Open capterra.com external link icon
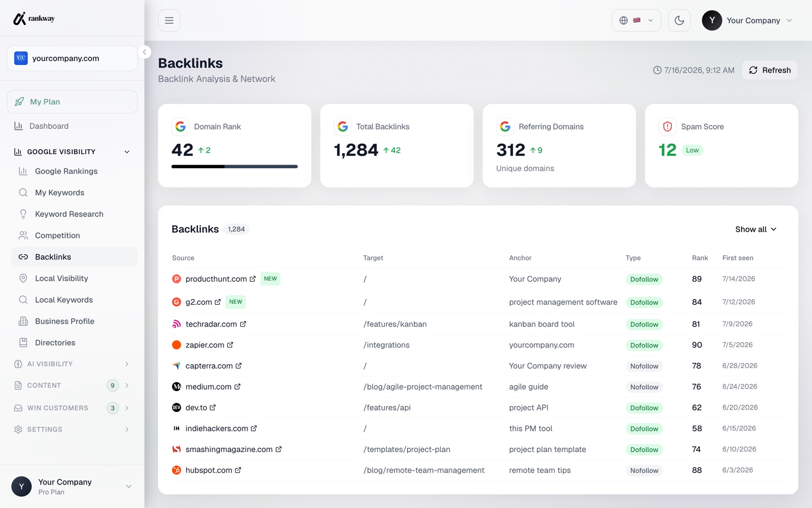 [x=239, y=366]
